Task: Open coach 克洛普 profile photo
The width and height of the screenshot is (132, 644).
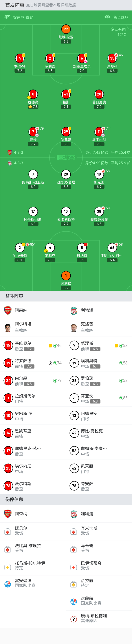Action: point(74,328)
